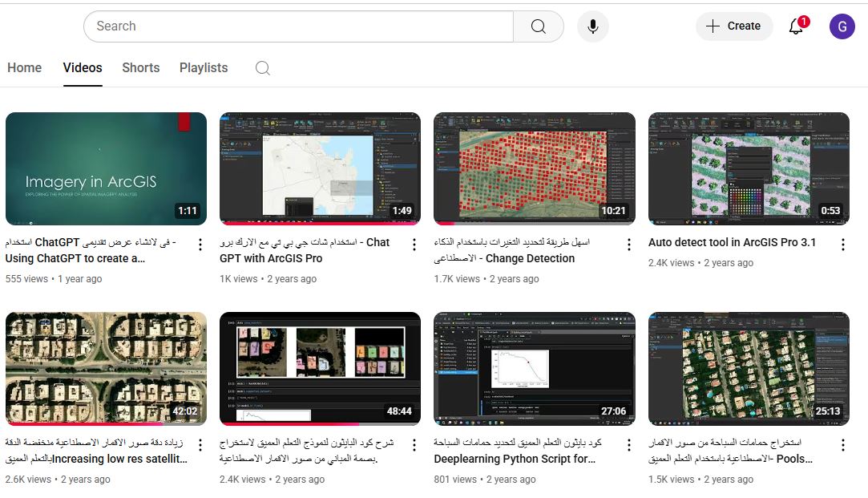Viewport: 868px width, 498px height.
Task: Click the search magnifier icon
Action: click(x=538, y=26)
